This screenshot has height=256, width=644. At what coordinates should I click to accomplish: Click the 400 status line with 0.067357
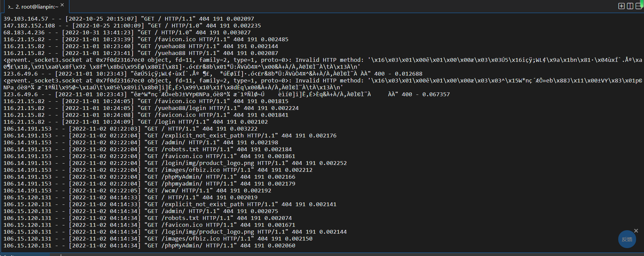[227, 94]
